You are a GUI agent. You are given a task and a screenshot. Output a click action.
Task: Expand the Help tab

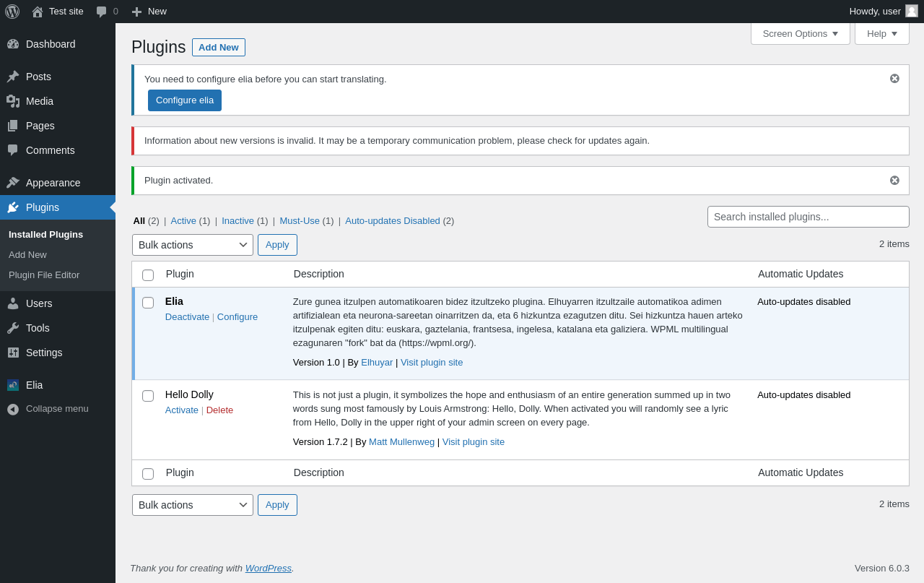881,33
